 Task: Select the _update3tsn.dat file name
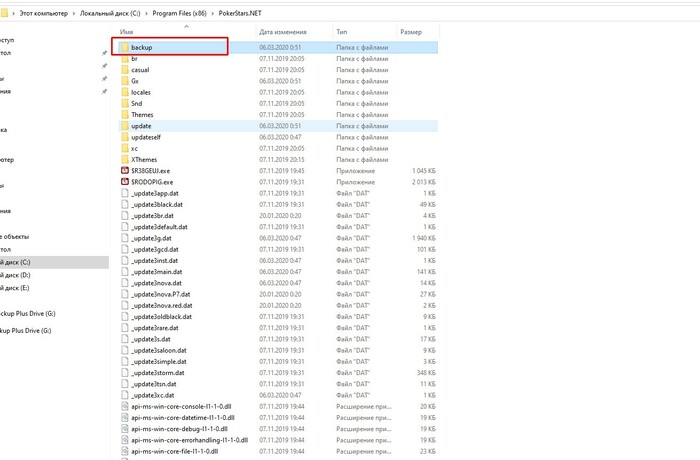point(154,384)
